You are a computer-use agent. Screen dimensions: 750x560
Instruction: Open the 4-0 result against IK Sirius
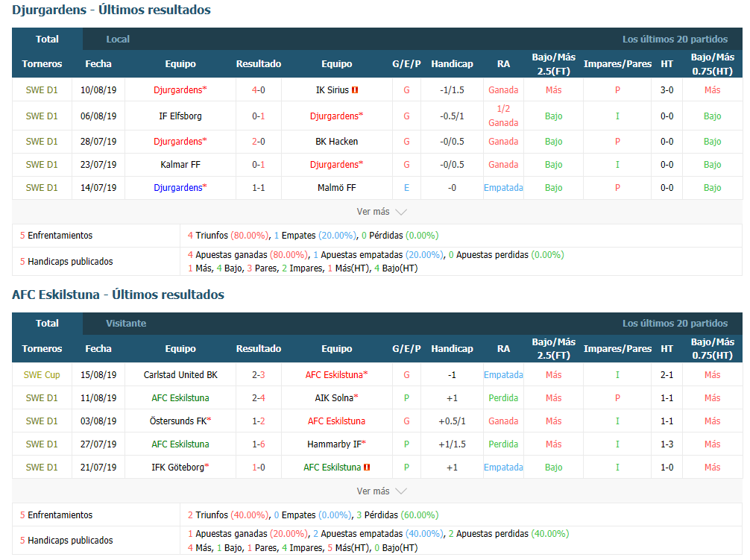[258, 90]
